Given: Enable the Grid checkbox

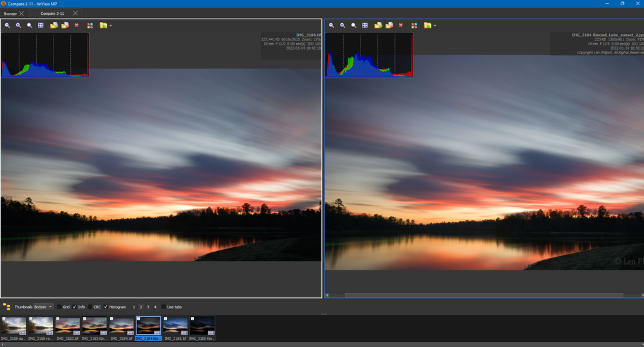Looking at the screenshot, I should 60,306.
